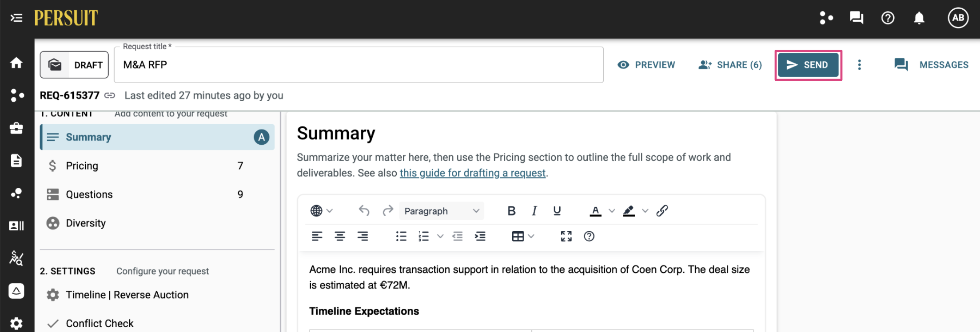Click the Request title input field
The image size is (980, 332).
coord(359,65)
